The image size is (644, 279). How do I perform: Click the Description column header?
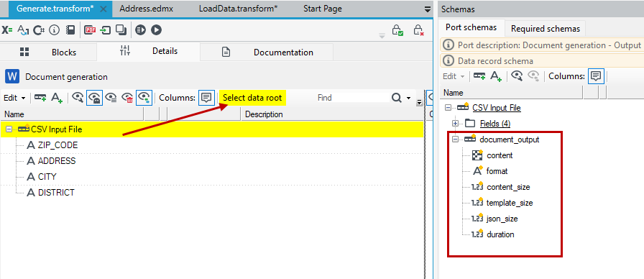click(x=332, y=114)
